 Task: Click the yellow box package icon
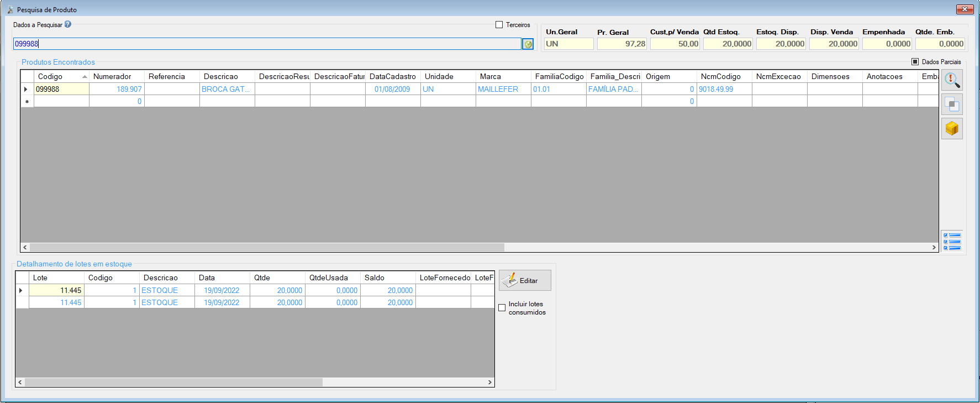click(952, 129)
